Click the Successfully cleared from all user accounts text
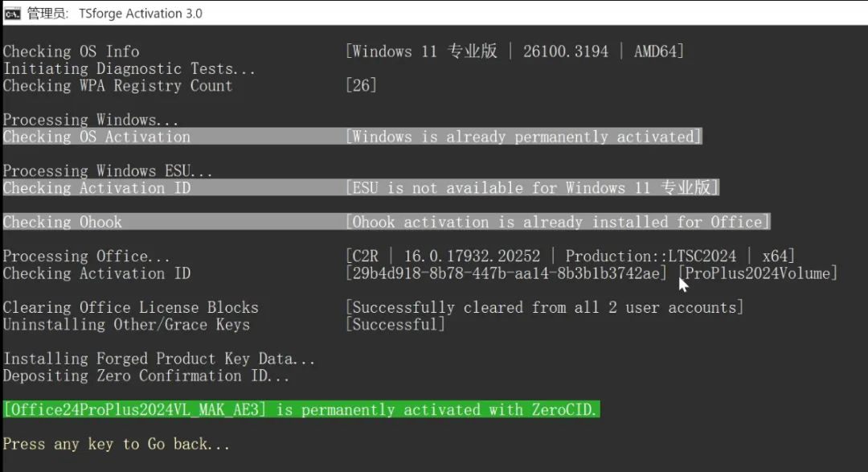This screenshot has height=472, width=868. 544,308
